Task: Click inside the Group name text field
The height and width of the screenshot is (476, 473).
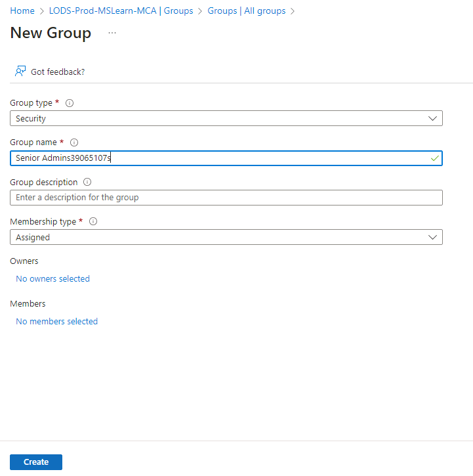Action: (262, 158)
